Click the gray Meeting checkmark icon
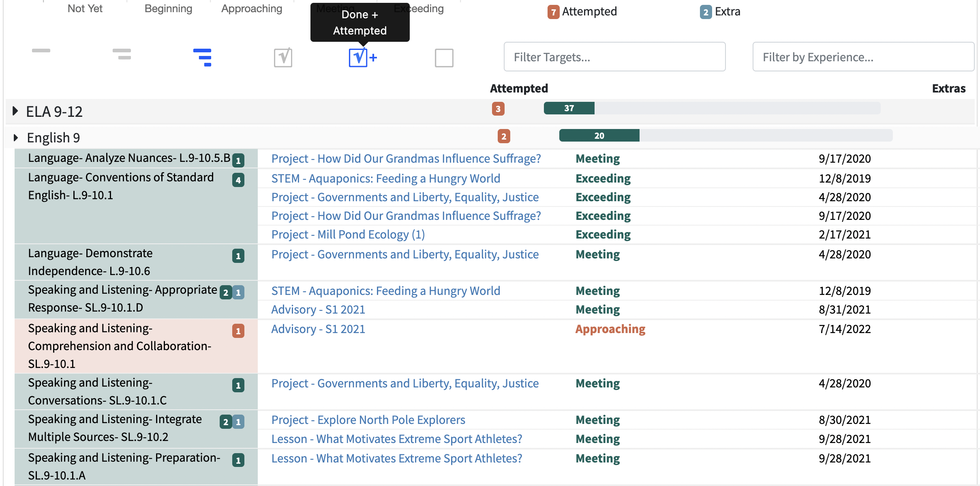The width and height of the screenshot is (980, 486). click(283, 58)
